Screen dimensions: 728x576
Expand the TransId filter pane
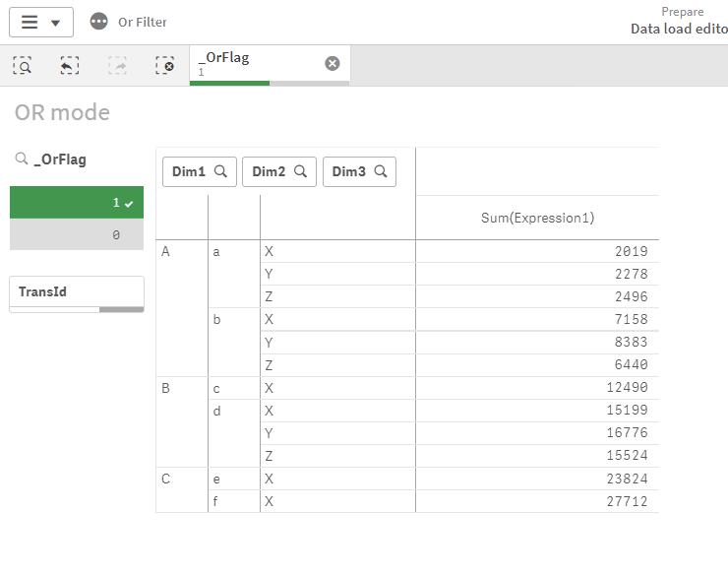77,292
